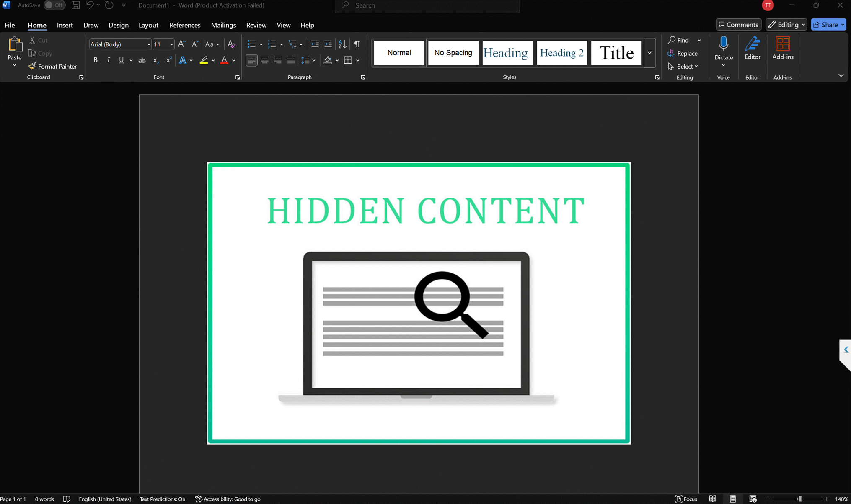The image size is (851, 504).
Task: Switch to the References tab
Action: [x=185, y=25]
